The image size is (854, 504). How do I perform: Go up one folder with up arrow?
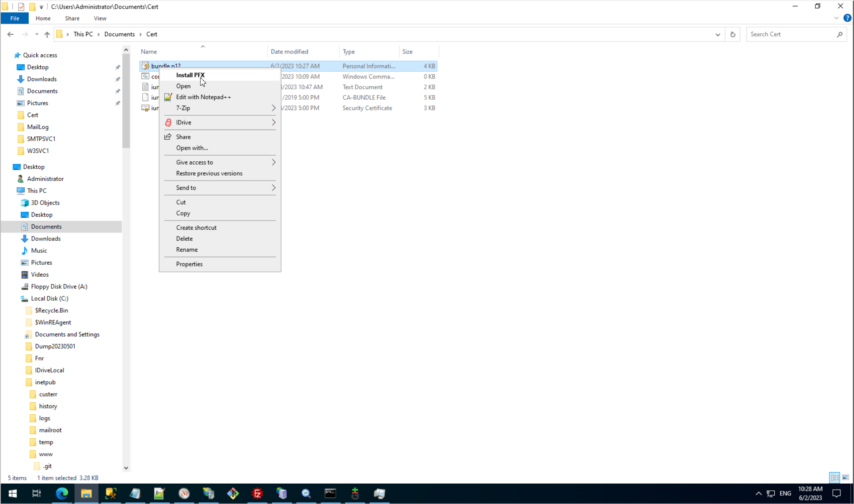pos(47,34)
